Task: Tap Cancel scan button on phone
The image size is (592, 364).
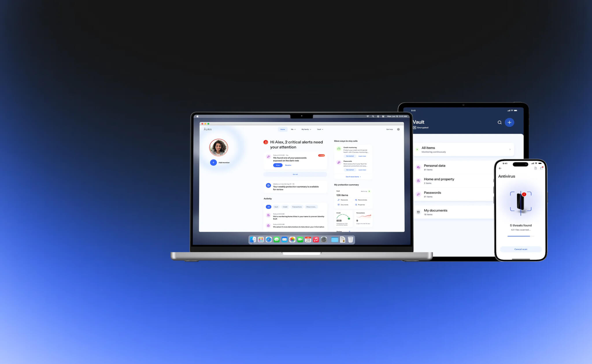Action: (x=521, y=249)
